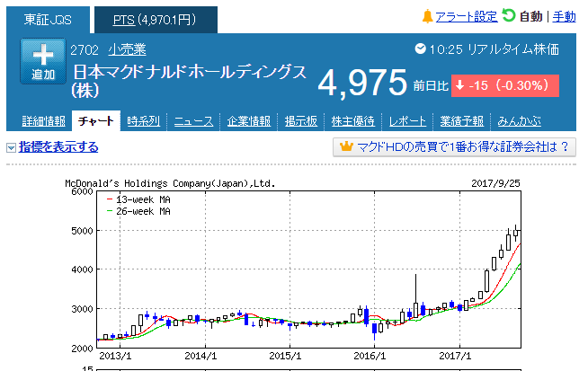Click the 2017/9/25 chart date
This screenshot has height=371, width=588.
click(495, 183)
